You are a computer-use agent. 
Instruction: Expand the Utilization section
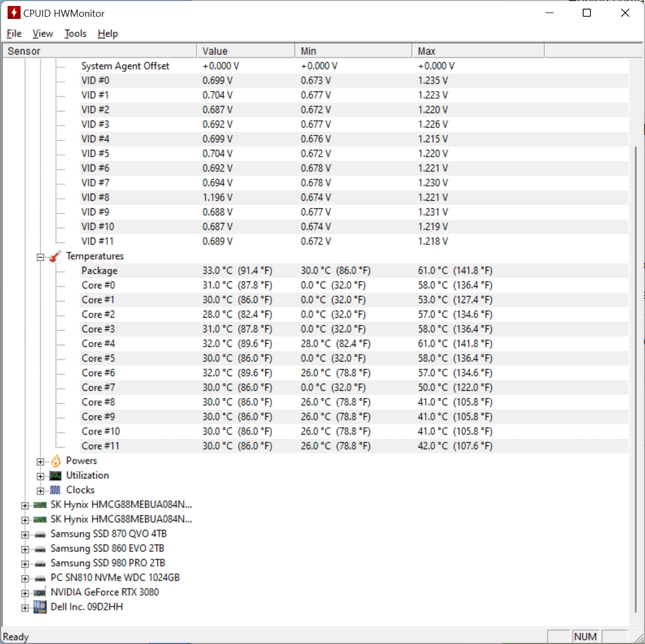(40, 476)
